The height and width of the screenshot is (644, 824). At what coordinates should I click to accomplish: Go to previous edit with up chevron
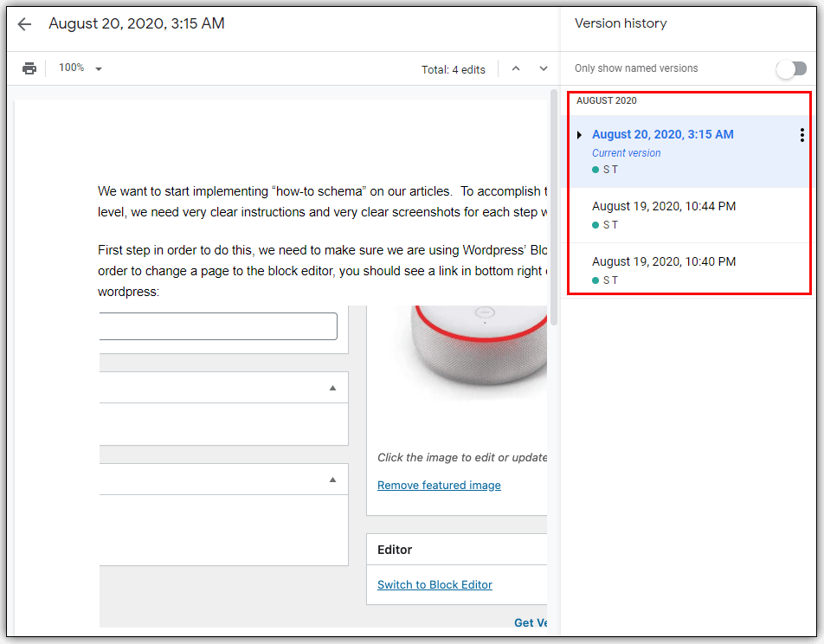[x=516, y=68]
